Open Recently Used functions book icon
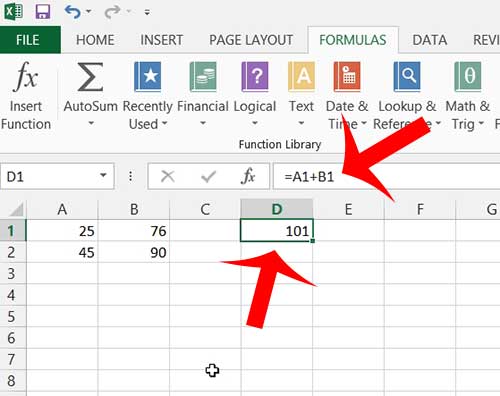Image resolution: width=500 pixels, height=396 pixels. point(147,77)
